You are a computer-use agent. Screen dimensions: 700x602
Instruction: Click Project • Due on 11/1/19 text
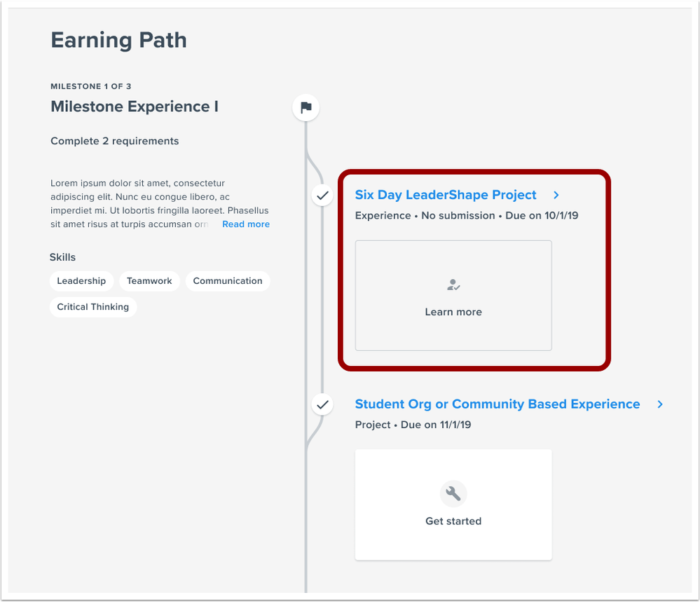click(x=413, y=425)
